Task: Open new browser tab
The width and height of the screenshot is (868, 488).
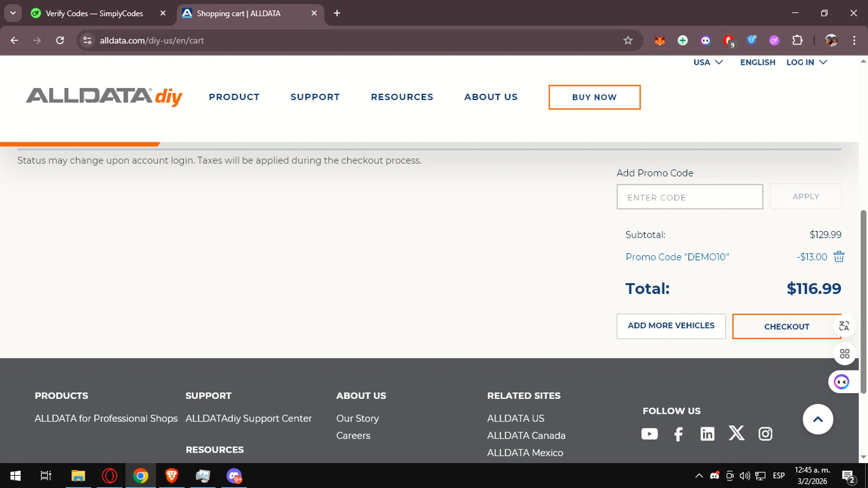Action: tap(337, 13)
